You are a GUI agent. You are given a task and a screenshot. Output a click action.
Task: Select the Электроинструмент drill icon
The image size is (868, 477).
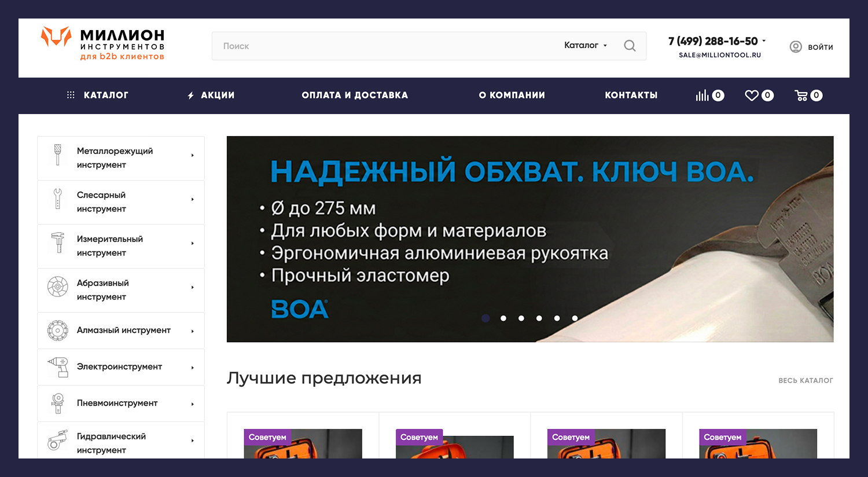(57, 366)
